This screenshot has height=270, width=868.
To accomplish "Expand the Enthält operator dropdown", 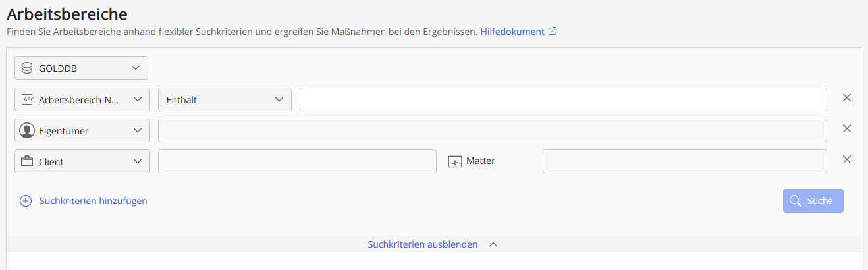I will click(x=278, y=99).
